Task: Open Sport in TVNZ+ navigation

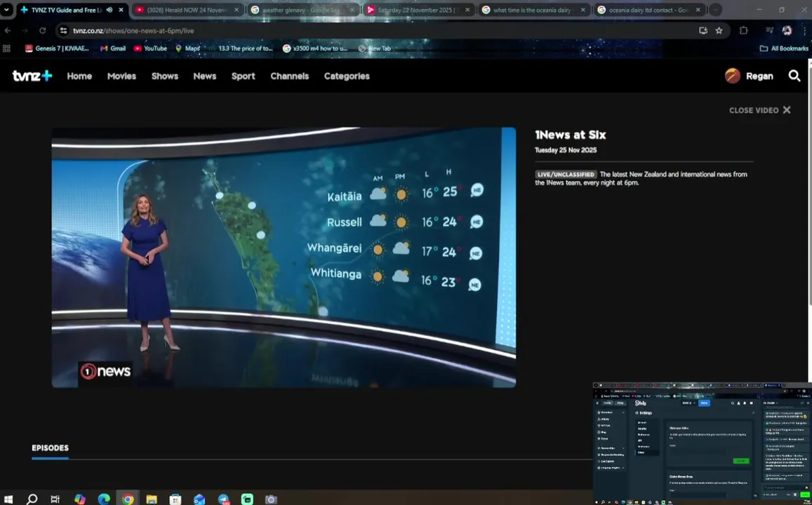Action: pos(243,76)
